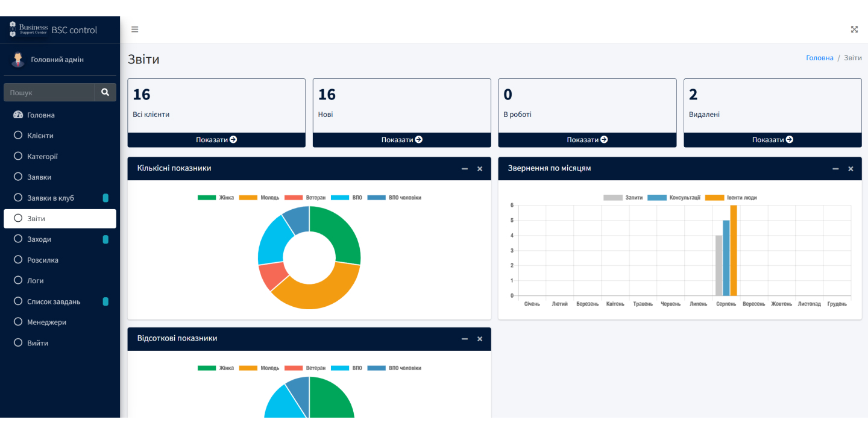Open Клієнти in the sidebar

point(40,136)
